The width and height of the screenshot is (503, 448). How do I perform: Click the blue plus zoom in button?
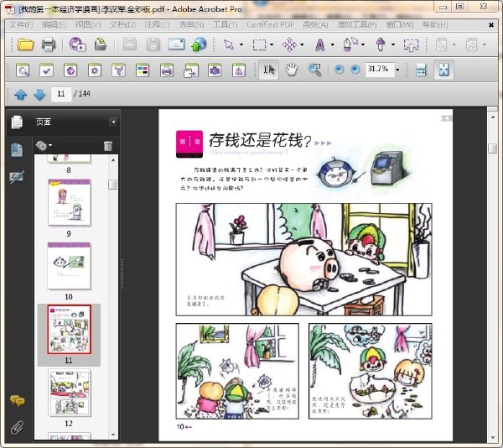click(x=355, y=69)
